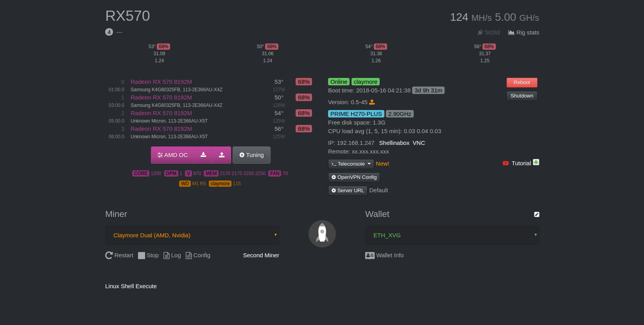Click the Restart miner icon

109,255
